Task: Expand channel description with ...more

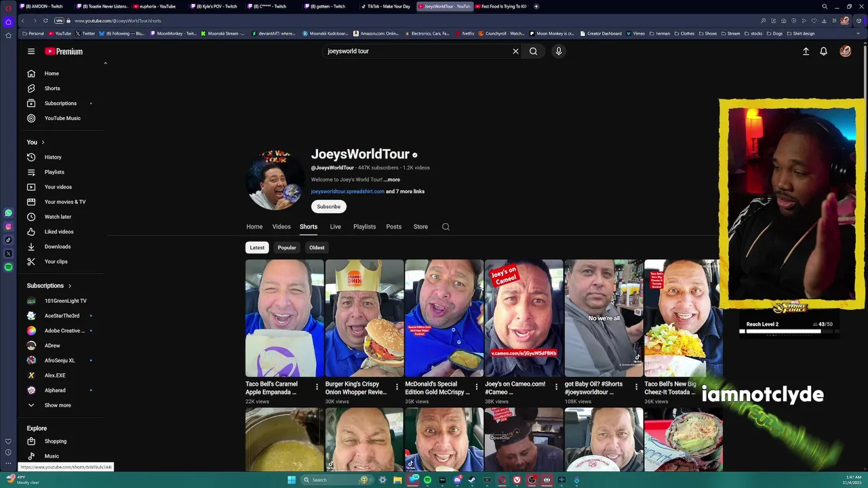Action: click(392, 180)
